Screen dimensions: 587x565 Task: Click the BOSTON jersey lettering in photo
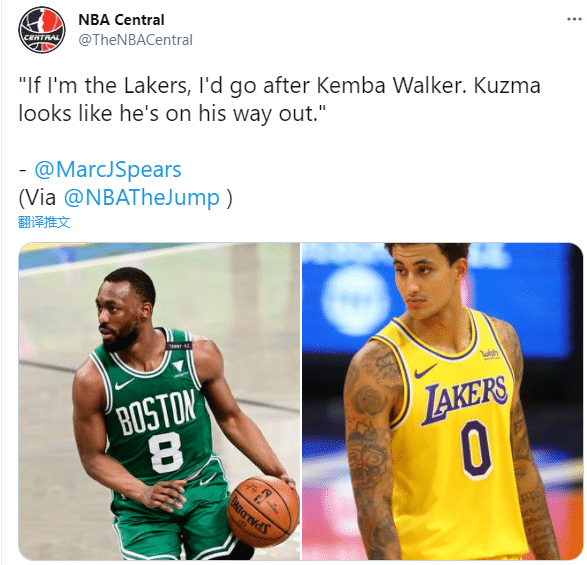(x=155, y=412)
